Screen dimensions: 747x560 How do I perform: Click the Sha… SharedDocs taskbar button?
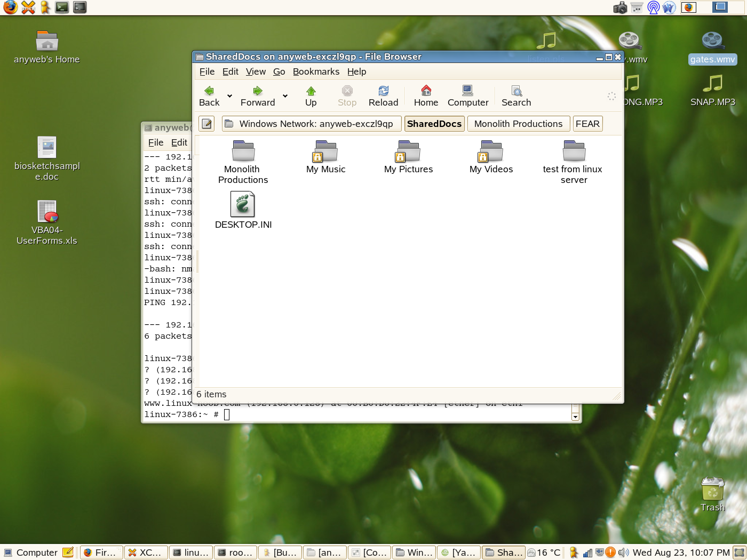[504, 553]
